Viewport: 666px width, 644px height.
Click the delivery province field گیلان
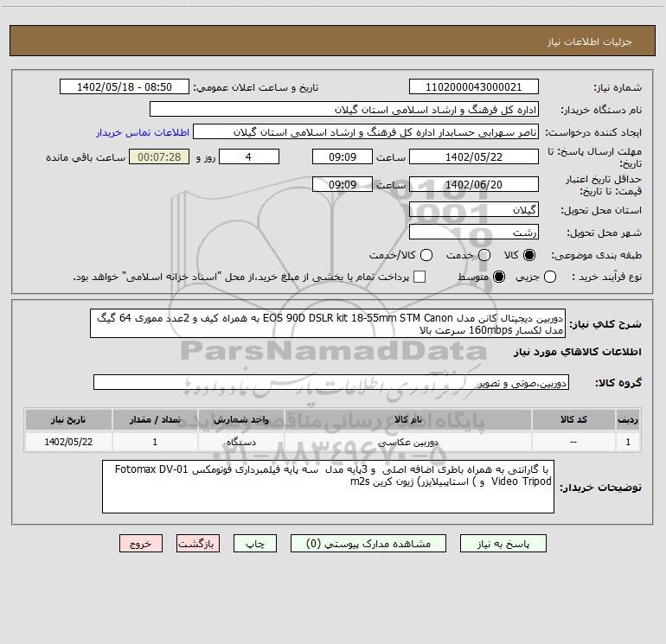pos(474,209)
